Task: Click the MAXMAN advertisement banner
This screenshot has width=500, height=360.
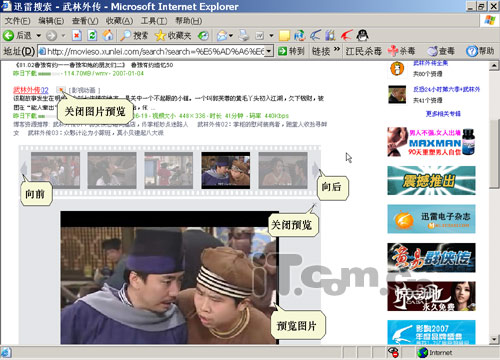Action: tap(431, 142)
